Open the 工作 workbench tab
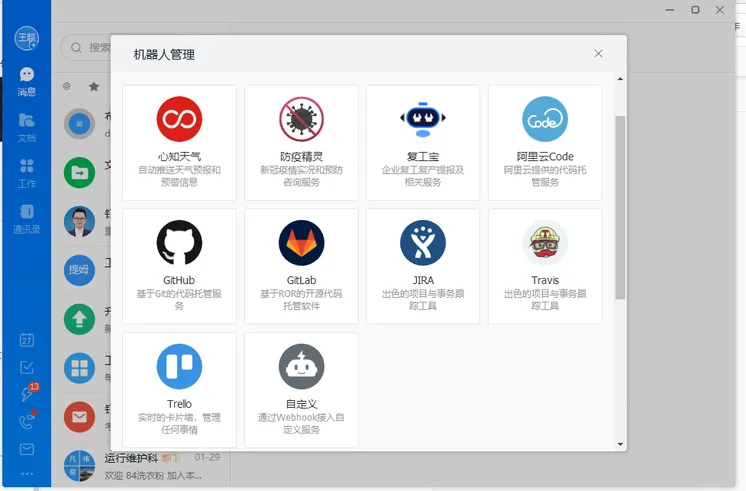Viewport: 746px width, 491px height. click(x=27, y=174)
